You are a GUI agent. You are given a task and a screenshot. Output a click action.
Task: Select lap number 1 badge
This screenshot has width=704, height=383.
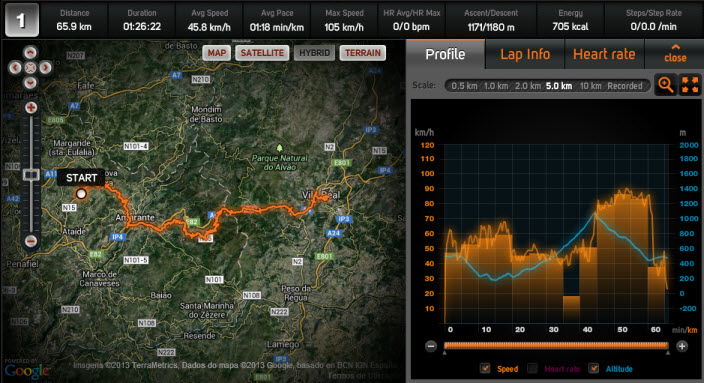22,20
